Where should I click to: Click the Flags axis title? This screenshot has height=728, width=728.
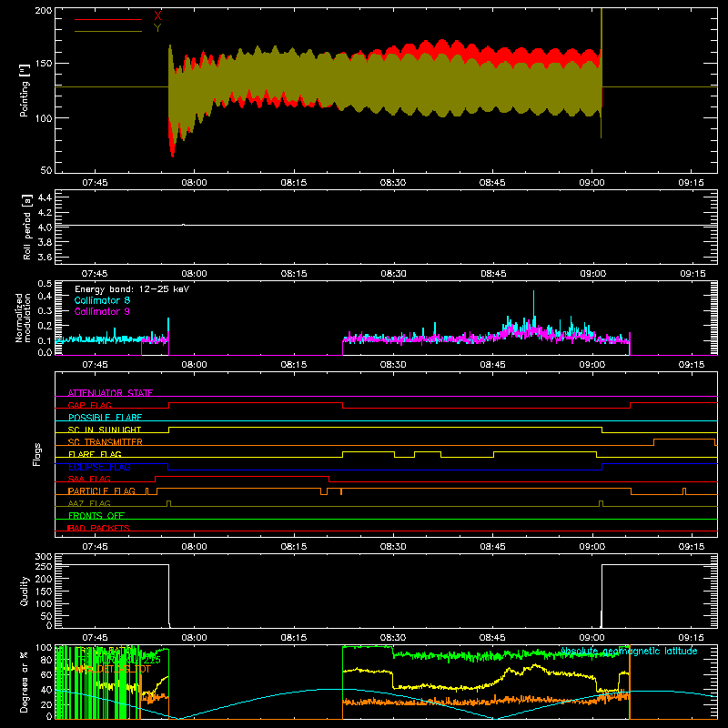(36, 454)
